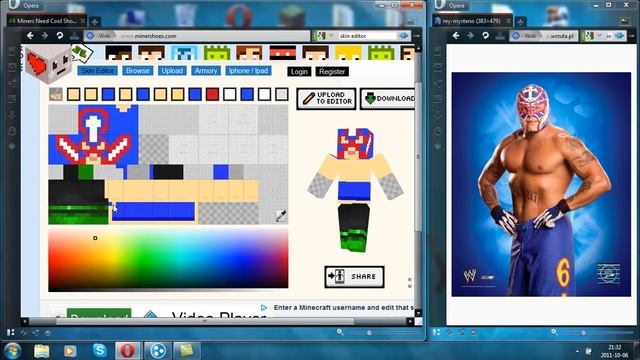Click the 3D skin preview model
Screen dimensions: 640x360
pyautogui.click(x=354, y=190)
